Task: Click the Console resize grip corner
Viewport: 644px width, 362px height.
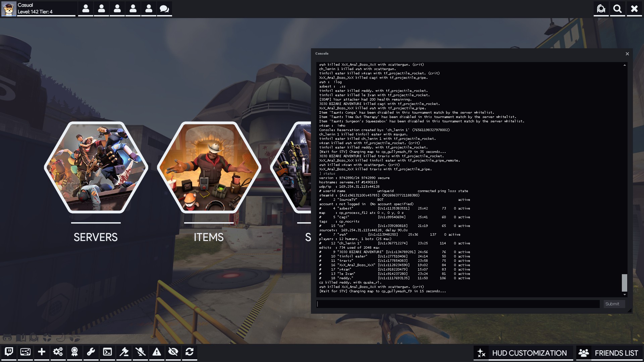Action: pyautogui.click(x=630, y=310)
